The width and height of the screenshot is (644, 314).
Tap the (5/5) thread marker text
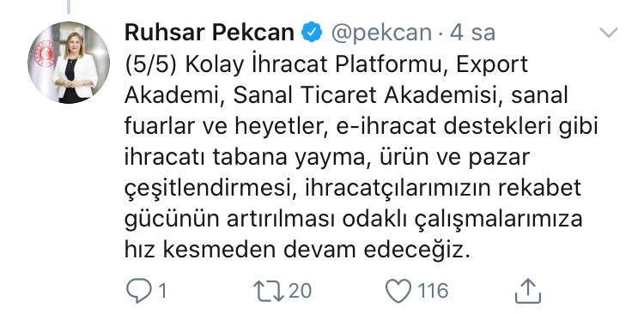151,65
